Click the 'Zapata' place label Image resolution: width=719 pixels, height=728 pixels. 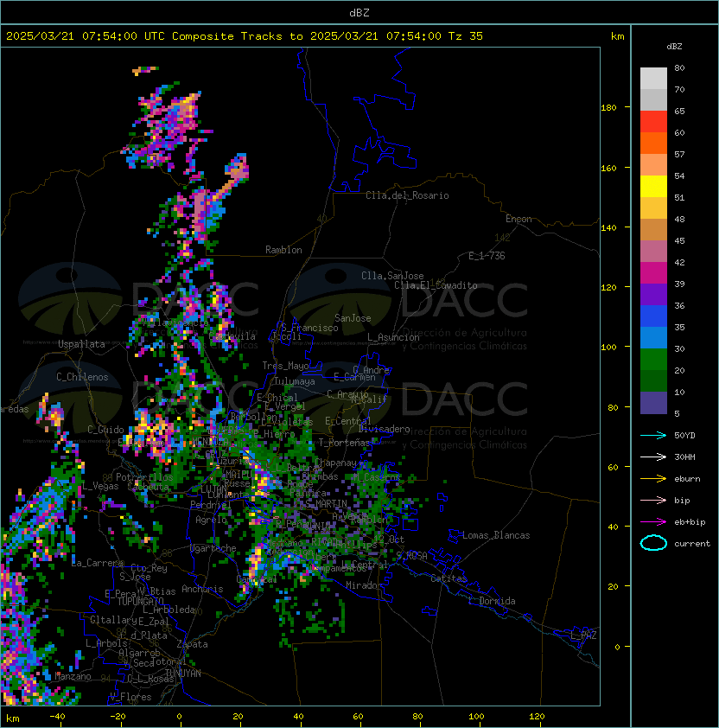(x=192, y=644)
